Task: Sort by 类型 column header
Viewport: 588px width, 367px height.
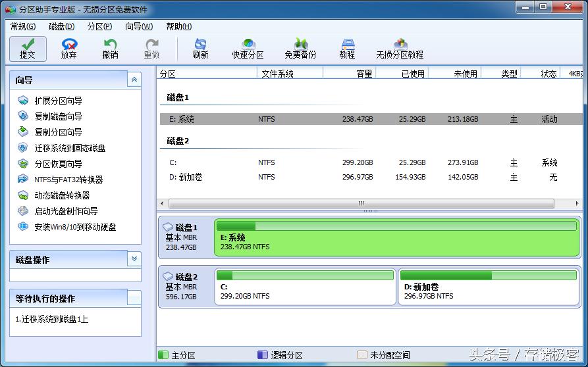Action: tap(501, 74)
